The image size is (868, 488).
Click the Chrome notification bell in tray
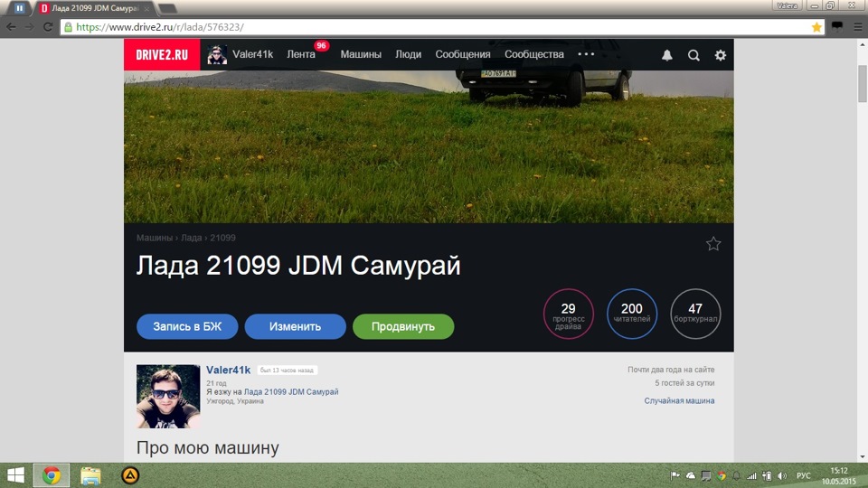tap(736, 475)
